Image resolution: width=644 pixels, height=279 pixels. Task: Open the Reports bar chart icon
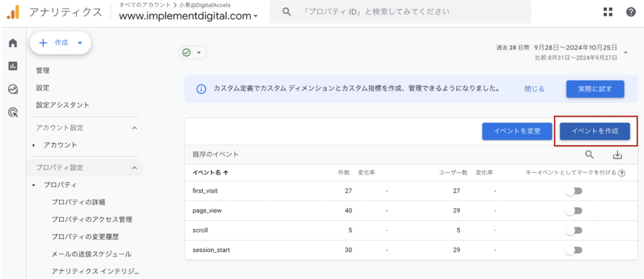click(13, 65)
